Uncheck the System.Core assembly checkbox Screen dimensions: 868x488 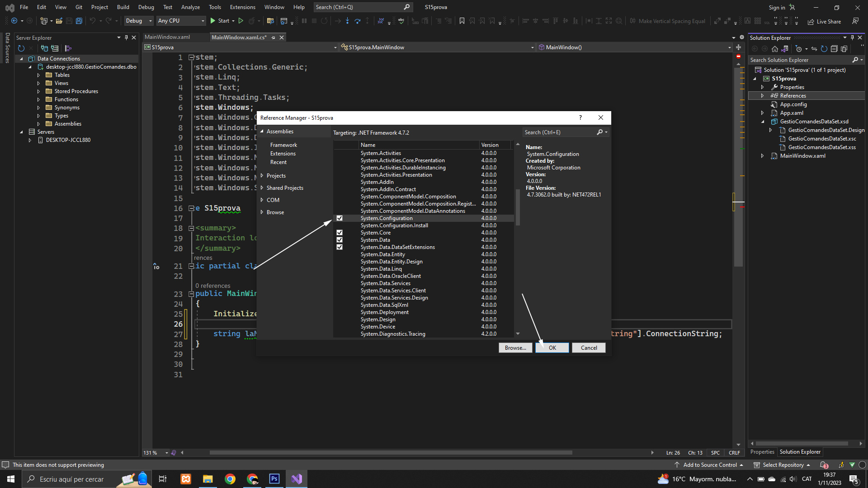tap(340, 233)
